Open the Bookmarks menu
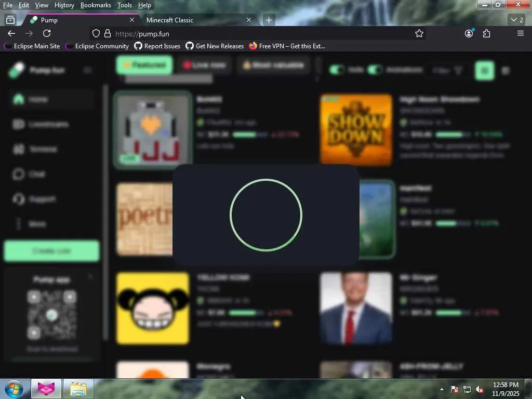 coord(96,5)
